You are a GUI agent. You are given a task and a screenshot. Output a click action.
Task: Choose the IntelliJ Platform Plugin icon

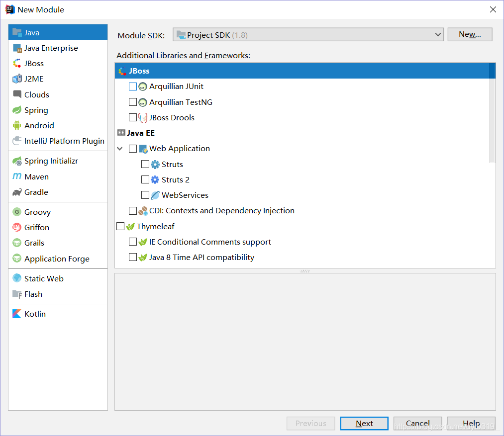coord(17,141)
